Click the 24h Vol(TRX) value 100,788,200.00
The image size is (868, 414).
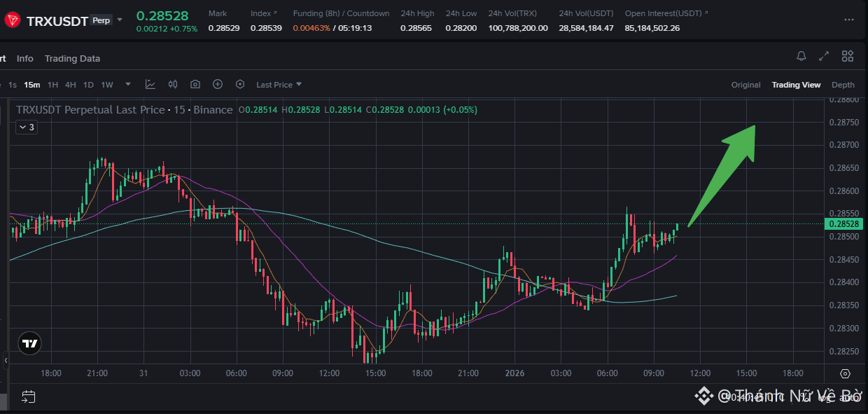[518, 28]
